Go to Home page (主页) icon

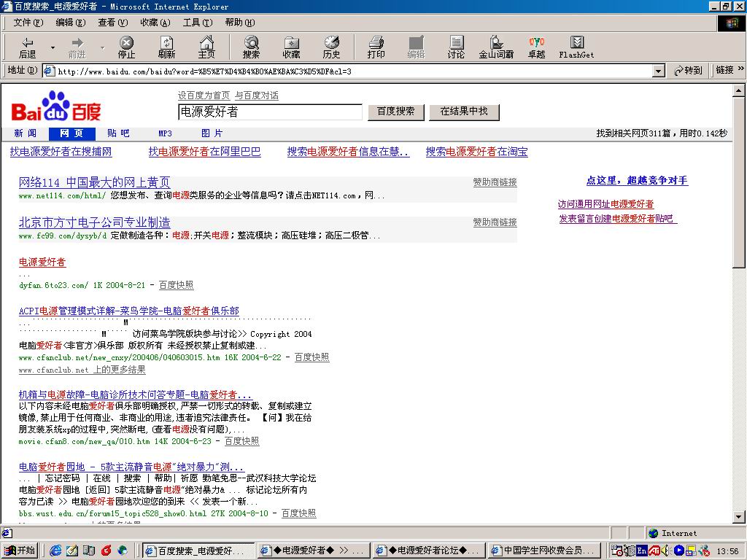point(206,47)
